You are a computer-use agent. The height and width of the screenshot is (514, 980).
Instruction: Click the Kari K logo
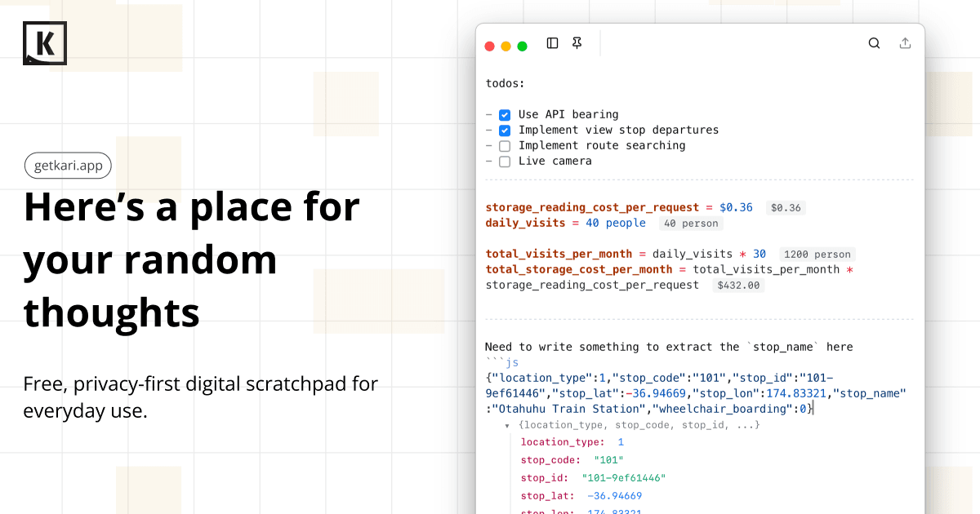coord(45,43)
